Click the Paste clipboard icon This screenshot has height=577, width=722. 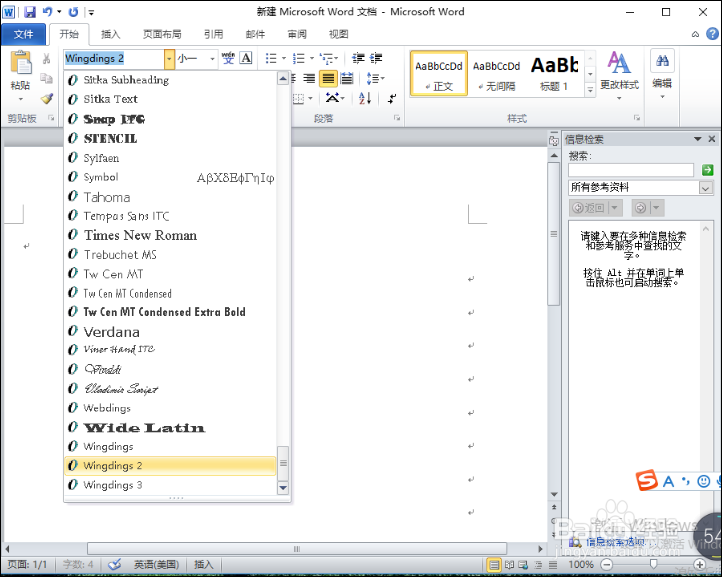click(x=21, y=62)
